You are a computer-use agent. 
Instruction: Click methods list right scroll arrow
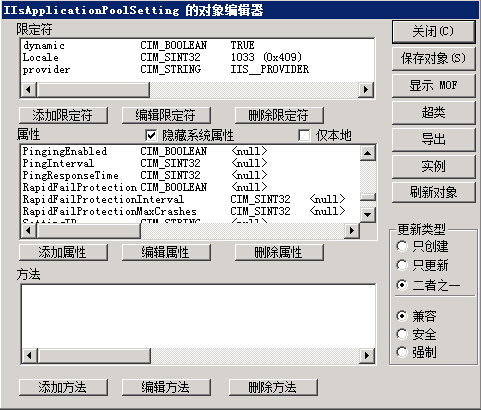pyautogui.click(x=367, y=355)
